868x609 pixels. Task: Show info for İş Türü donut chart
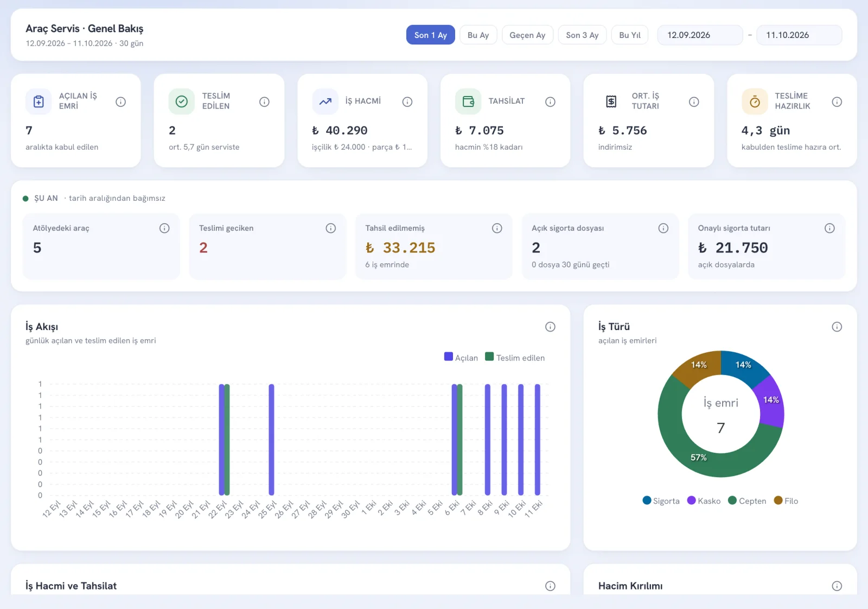837,327
